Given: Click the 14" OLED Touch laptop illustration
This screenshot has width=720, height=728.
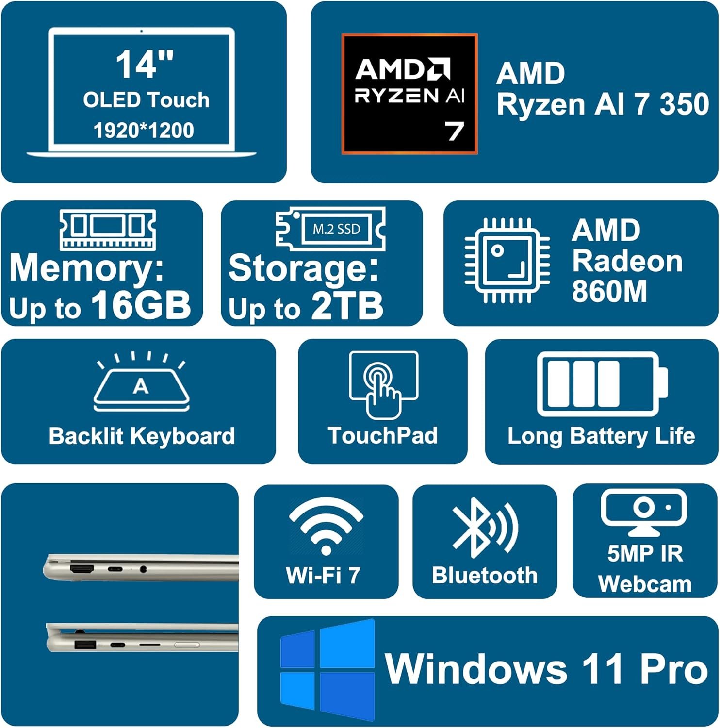Looking at the screenshot, I should (141, 92).
